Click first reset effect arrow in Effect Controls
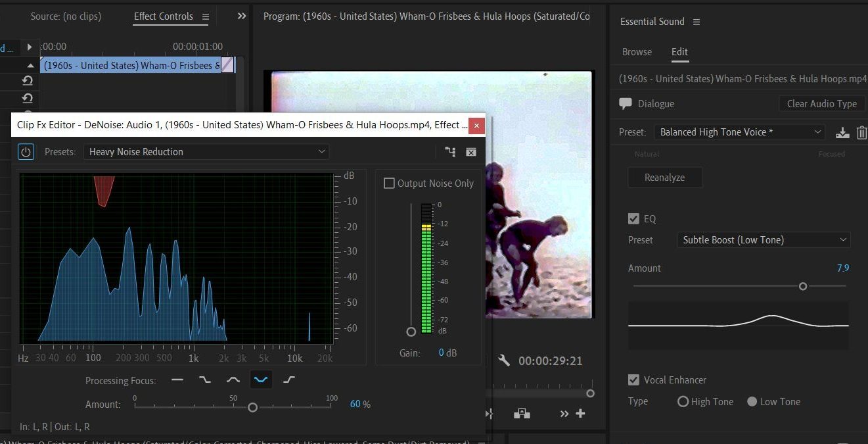This screenshot has width=868, height=444. click(27, 80)
